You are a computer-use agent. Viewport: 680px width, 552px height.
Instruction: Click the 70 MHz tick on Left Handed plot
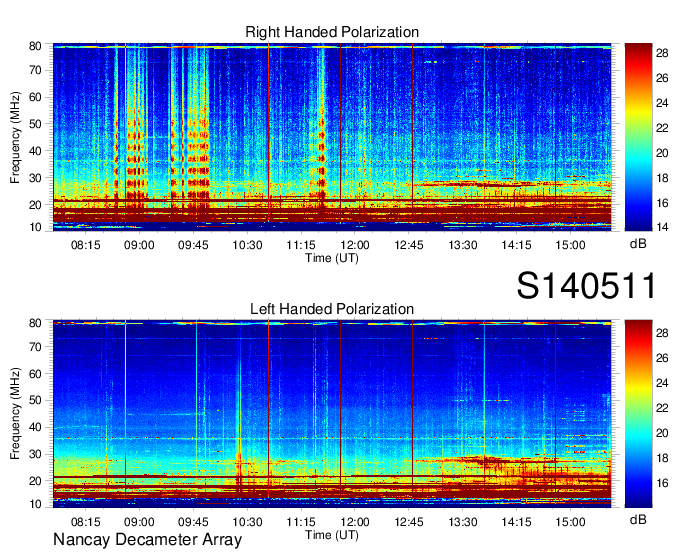(x=35, y=347)
